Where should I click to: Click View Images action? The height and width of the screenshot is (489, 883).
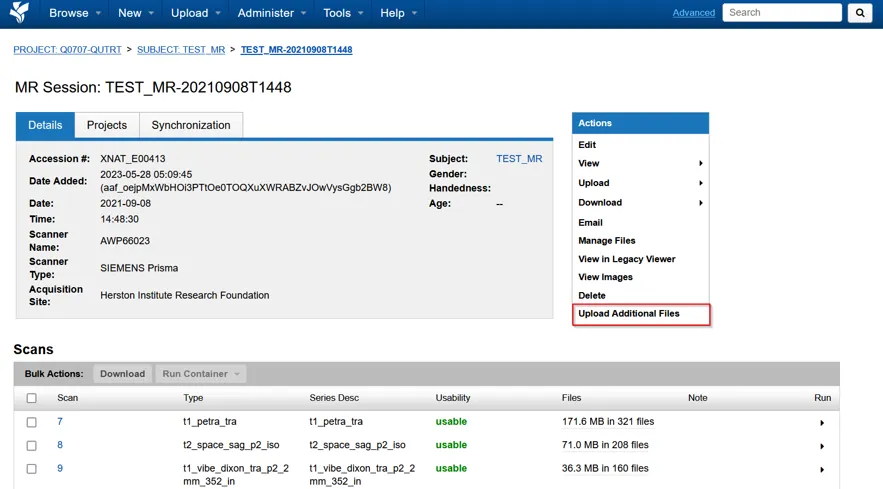[x=605, y=277]
